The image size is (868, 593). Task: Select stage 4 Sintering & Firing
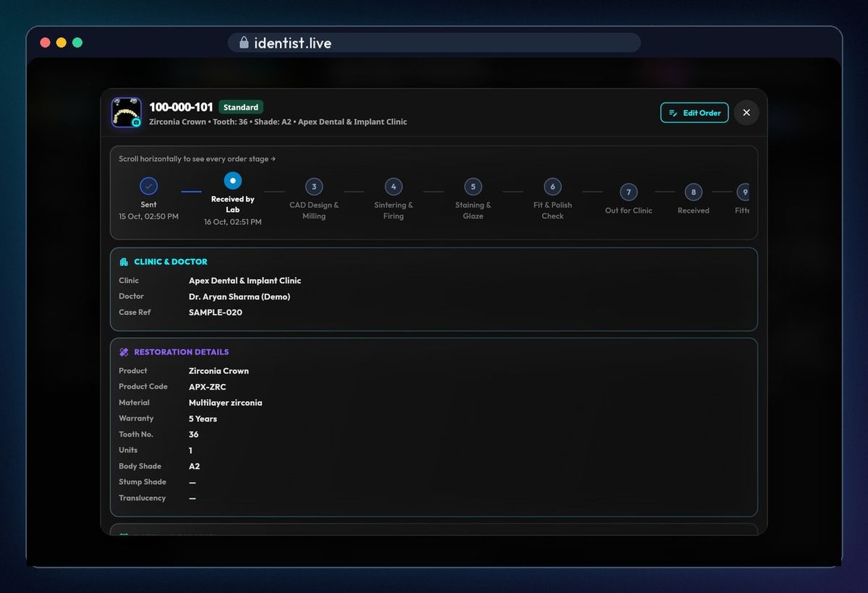tap(393, 187)
